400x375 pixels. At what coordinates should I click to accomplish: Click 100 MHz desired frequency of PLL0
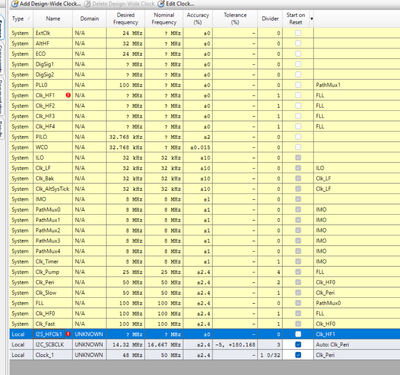click(x=130, y=85)
